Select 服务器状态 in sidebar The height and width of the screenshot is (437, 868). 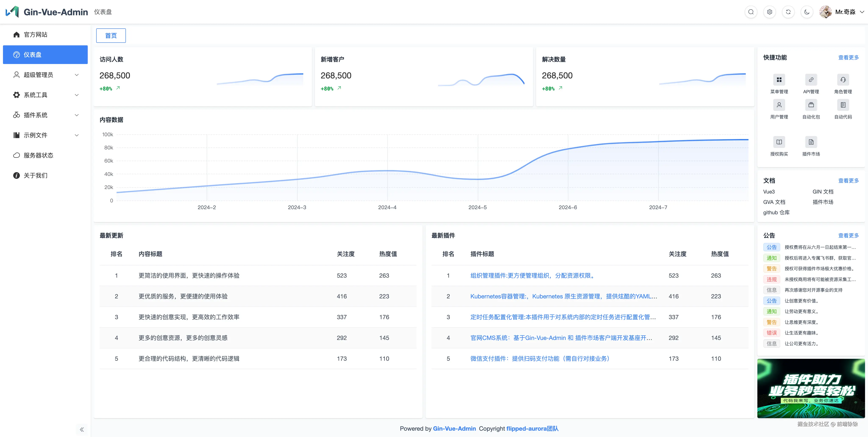38,155
